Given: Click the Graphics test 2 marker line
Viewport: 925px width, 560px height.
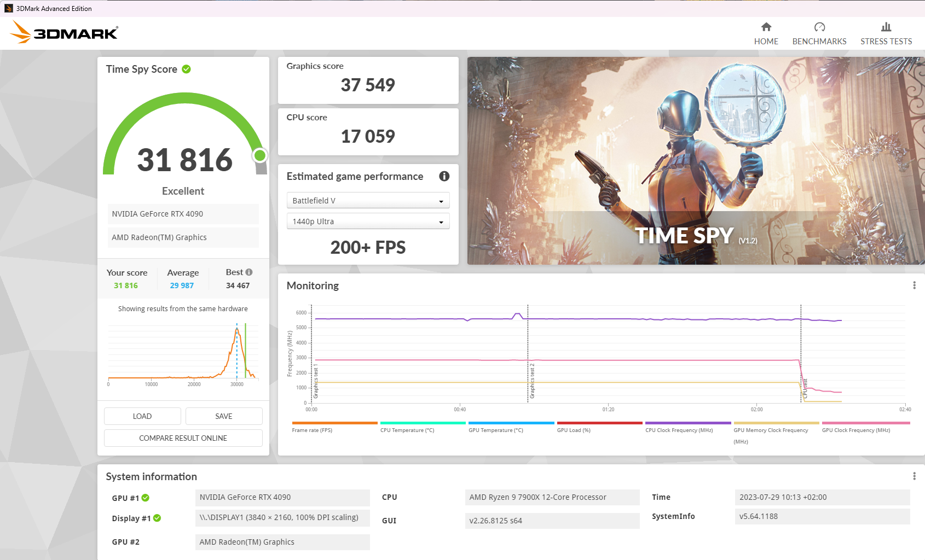Looking at the screenshot, I should (x=528, y=354).
